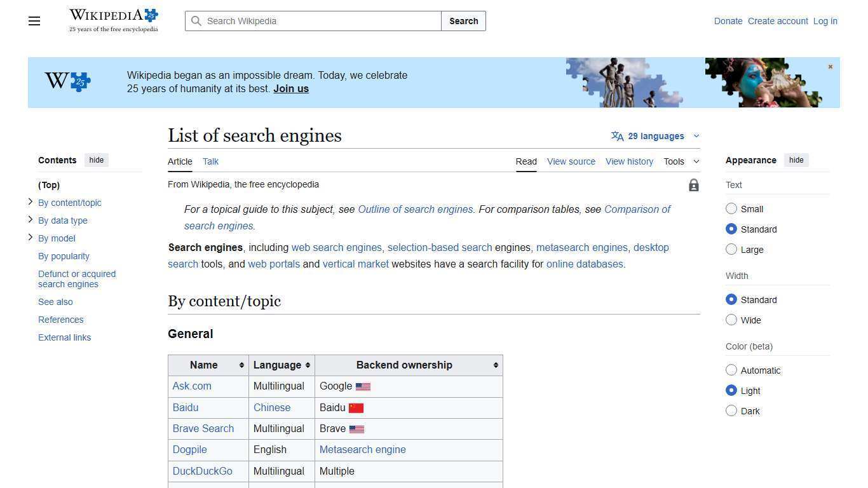This screenshot has height=488, width=868.
Task: Switch to the Talk tab
Action: click(210, 161)
